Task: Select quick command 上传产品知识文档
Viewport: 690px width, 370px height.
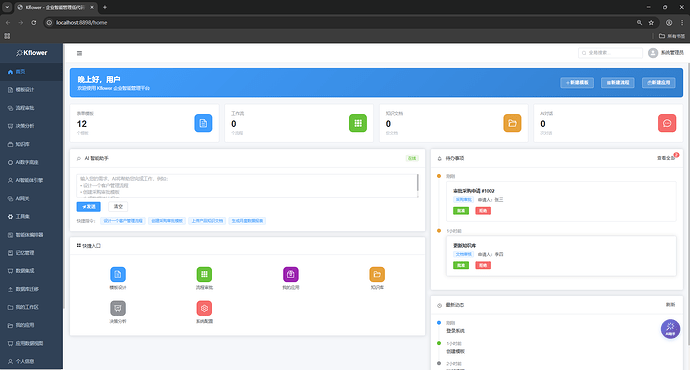Action: [x=207, y=221]
